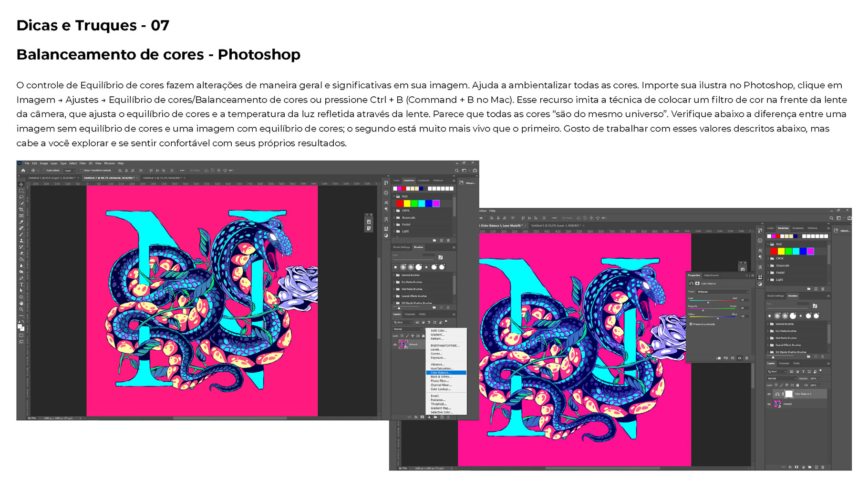Click the three-dots more options in left options bar
This screenshot has height=488, width=868.
point(182,171)
